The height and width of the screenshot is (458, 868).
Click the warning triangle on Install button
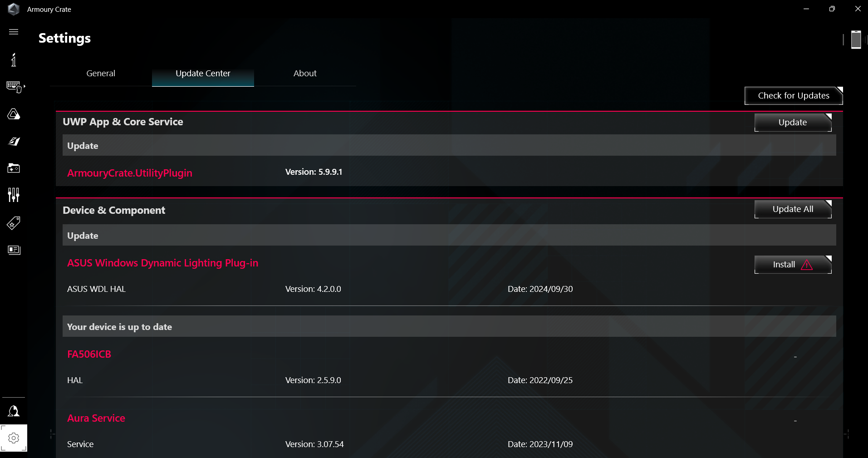coord(807,265)
